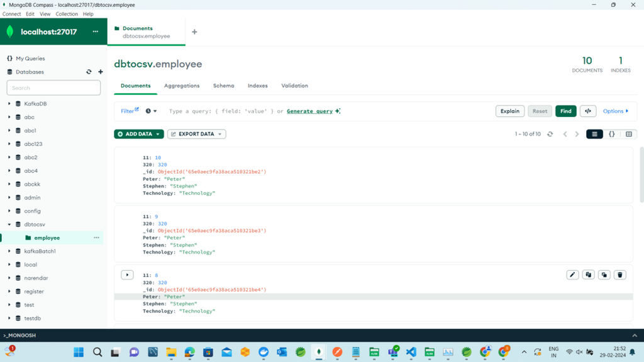The height and width of the screenshot is (362, 644).
Task: Switch to Indexes tab
Action: (x=257, y=85)
